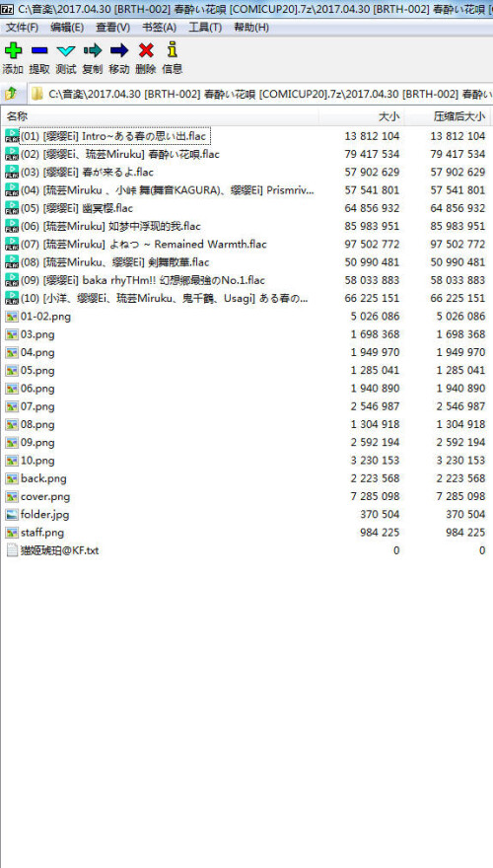
Task: Open the 工具(T) menu
Action: tap(205, 28)
